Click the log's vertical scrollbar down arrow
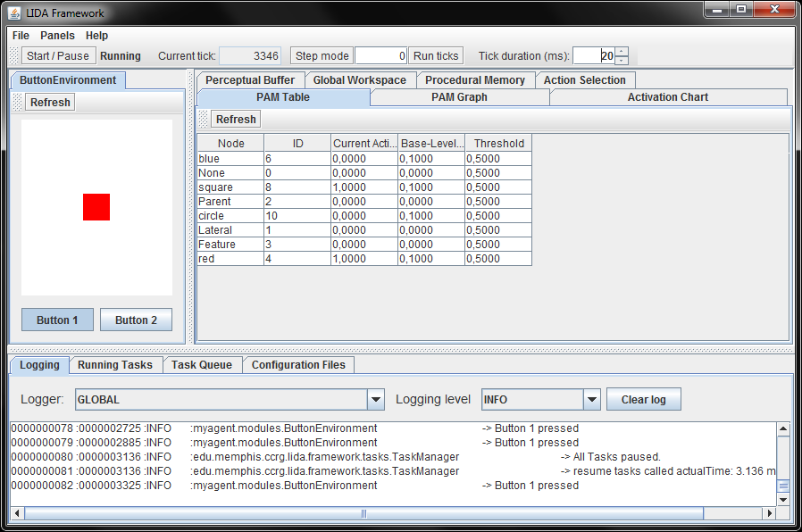The image size is (802, 532). pos(783,500)
